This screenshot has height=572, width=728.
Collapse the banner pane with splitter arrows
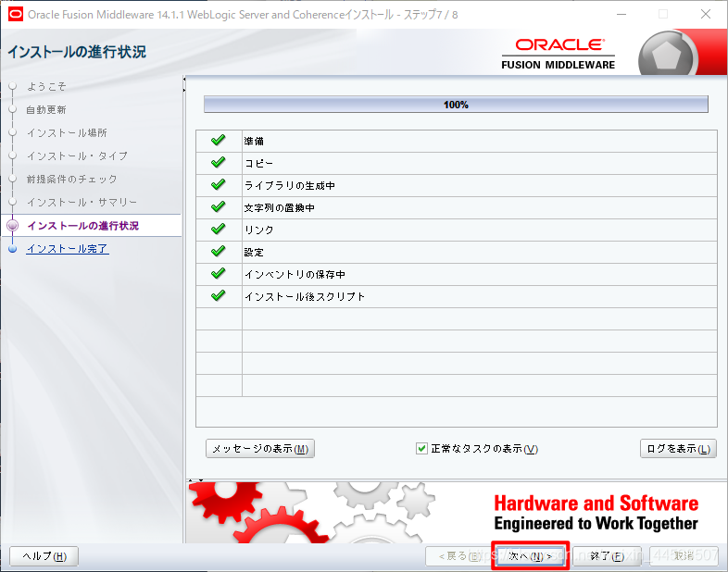201,480
